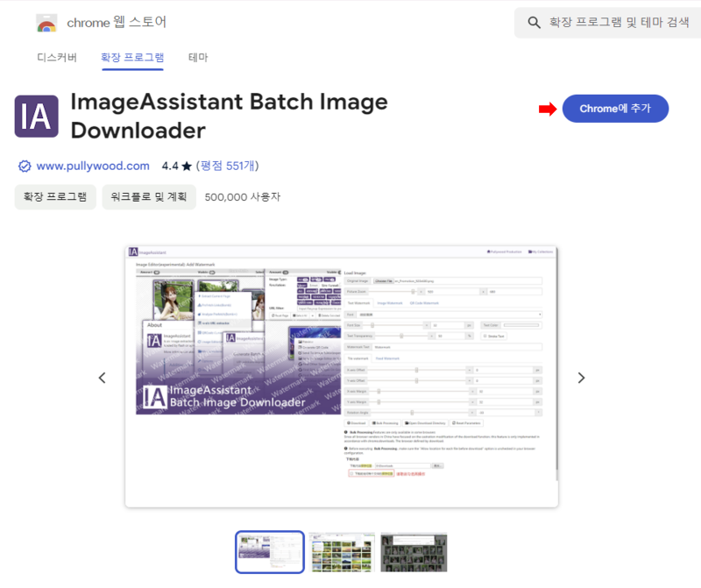Image resolution: width=701 pixels, height=588 pixels.
Task: Show next screenshot with right arrow
Action: pos(581,378)
